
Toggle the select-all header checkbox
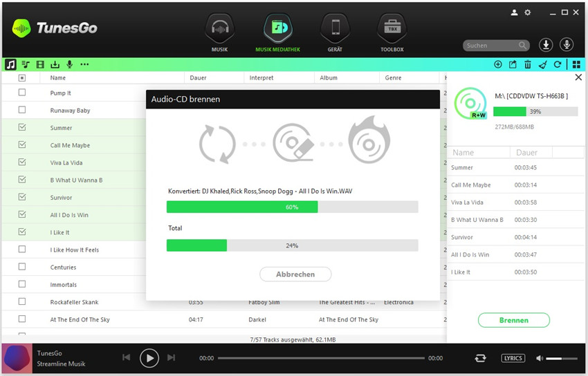pyautogui.click(x=22, y=78)
